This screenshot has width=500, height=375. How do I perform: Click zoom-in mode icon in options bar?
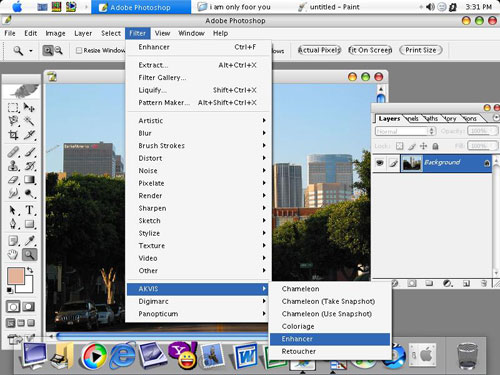point(48,50)
